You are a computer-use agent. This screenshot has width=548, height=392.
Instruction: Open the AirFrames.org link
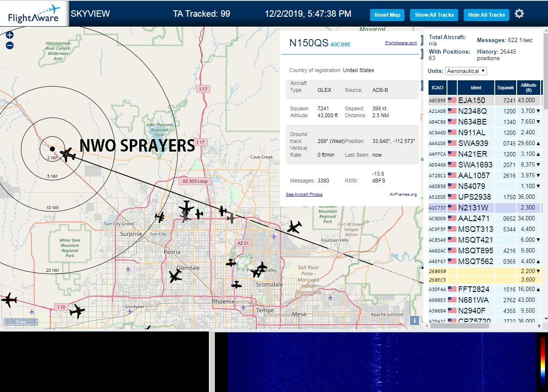(403, 194)
